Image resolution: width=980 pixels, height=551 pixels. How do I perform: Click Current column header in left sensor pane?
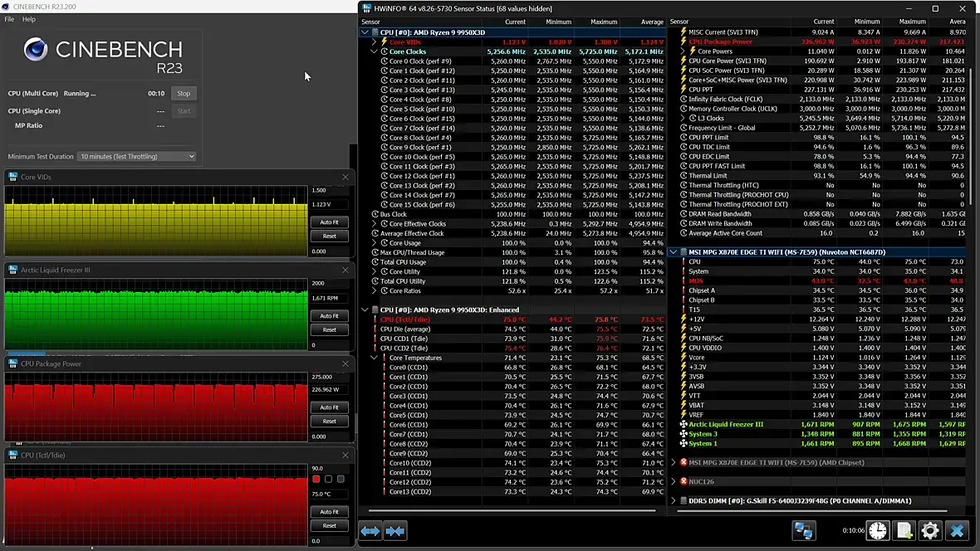point(515,22)
